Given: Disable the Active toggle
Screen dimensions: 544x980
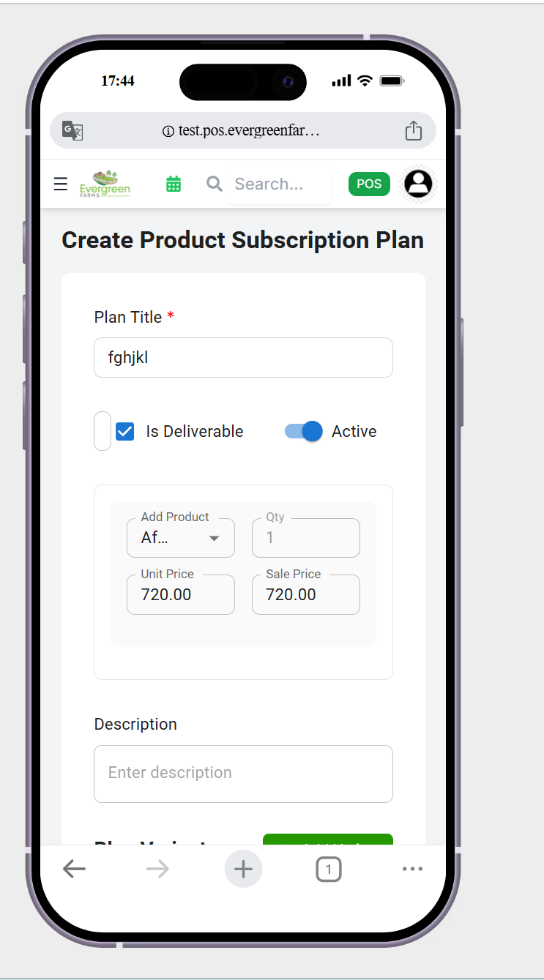Looking at the screenshot, I should pyautogui.click(x=302, y=431).
